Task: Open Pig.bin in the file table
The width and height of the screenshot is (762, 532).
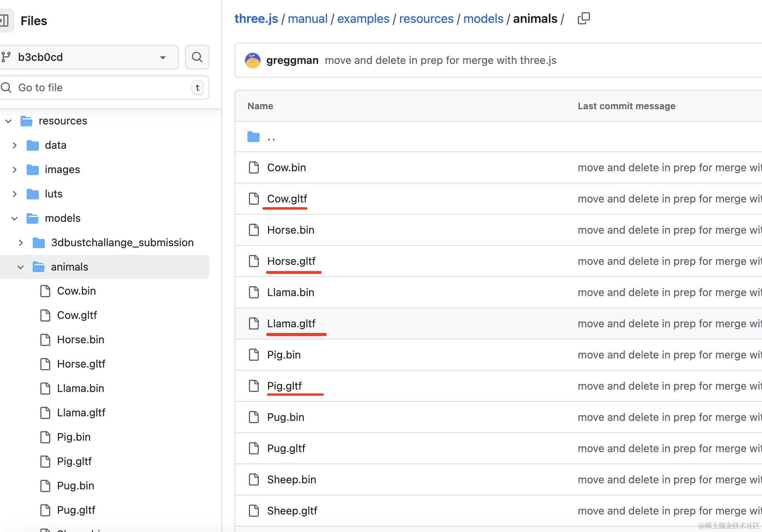Action: point(284,355)
